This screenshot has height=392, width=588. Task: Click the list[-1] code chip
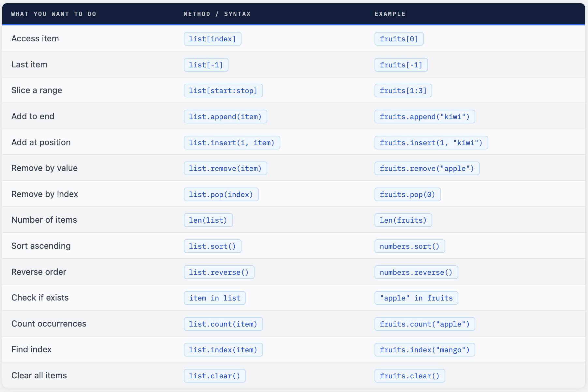pos(206,65)
